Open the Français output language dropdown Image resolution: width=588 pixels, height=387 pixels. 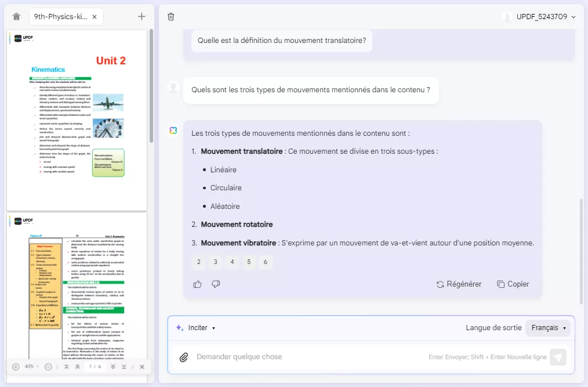click(547, 327)
